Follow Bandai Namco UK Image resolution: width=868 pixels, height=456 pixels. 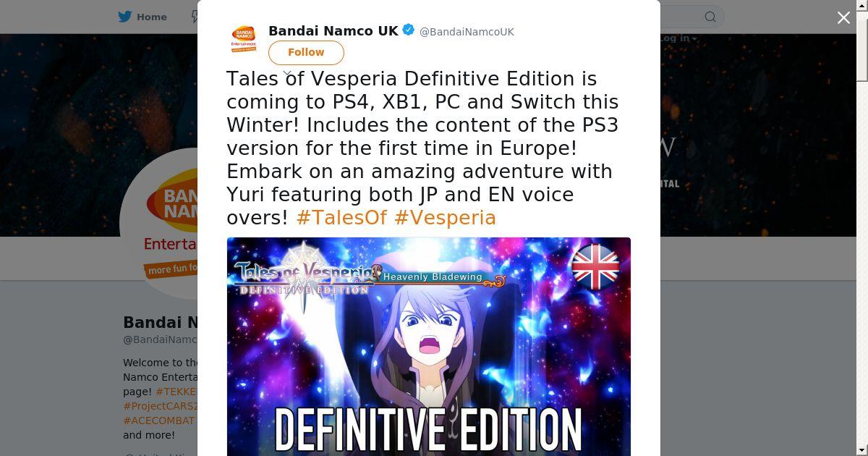[306, 53]
